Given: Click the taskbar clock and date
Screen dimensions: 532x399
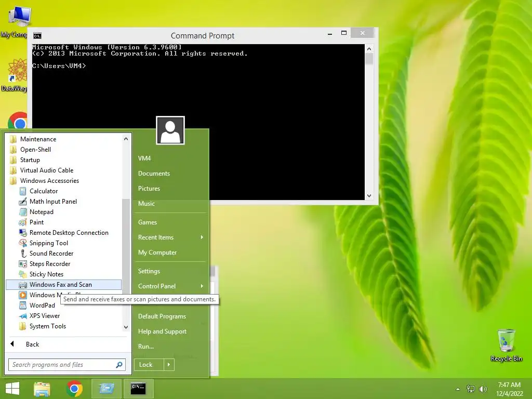Looking at the screenshot, I should (509, 389).
